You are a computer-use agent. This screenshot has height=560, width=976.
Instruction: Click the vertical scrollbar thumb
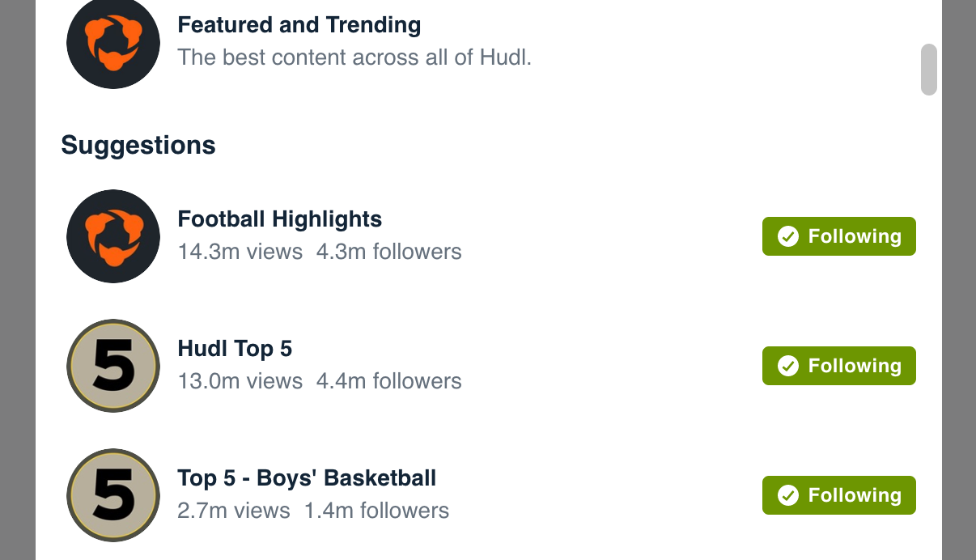929,70
